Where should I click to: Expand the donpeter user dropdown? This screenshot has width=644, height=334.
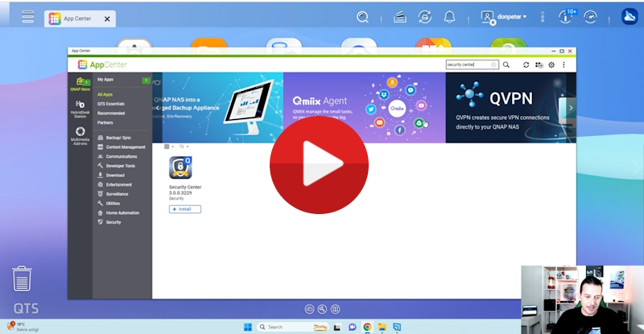click(x=512, y=17)
